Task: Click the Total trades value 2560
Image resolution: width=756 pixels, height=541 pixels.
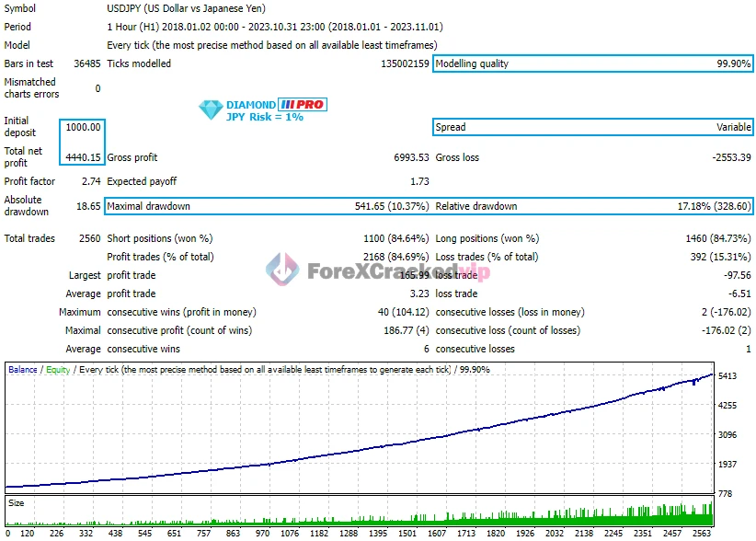Action: coord(89,238)
